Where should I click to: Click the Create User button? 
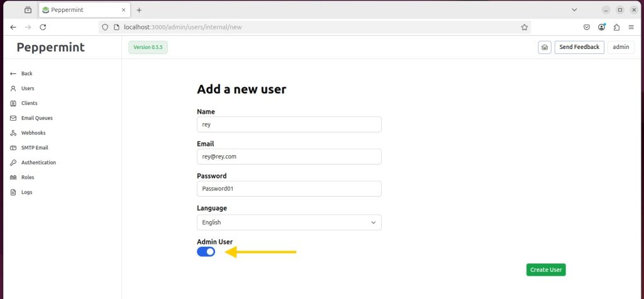(546, 270)
